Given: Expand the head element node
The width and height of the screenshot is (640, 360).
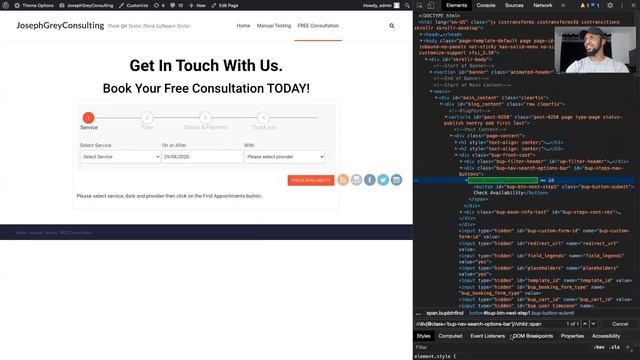Looking at the screenshot, I should [421, 35].
